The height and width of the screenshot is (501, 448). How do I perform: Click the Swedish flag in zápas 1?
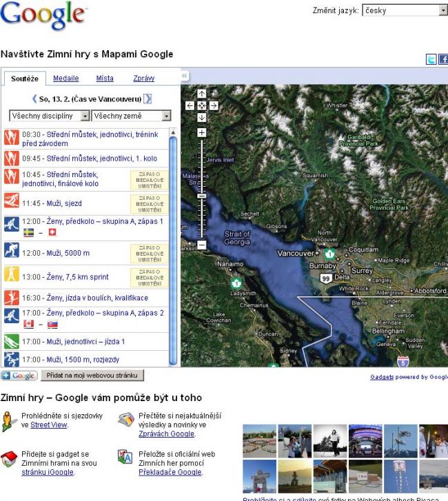point(28,232)
